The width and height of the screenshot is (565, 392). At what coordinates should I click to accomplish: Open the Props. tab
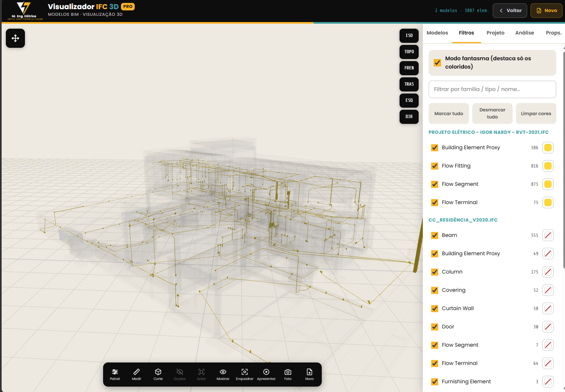554,33
